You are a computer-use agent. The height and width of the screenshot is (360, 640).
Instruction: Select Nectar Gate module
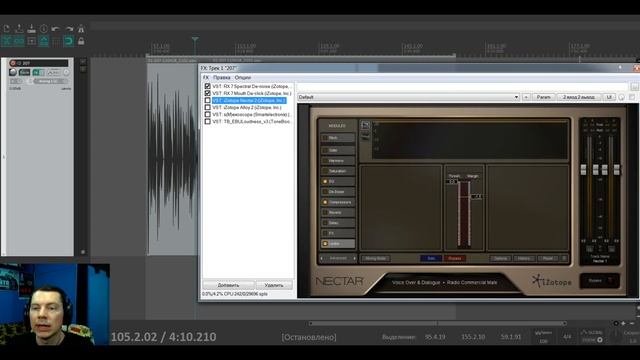[x=338, y=150]
